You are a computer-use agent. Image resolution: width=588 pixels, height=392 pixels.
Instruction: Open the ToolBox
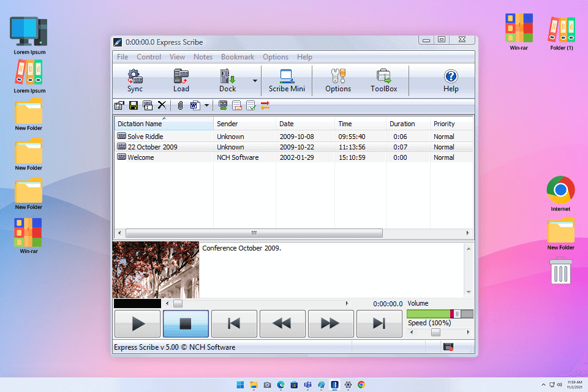pos(383,80)
